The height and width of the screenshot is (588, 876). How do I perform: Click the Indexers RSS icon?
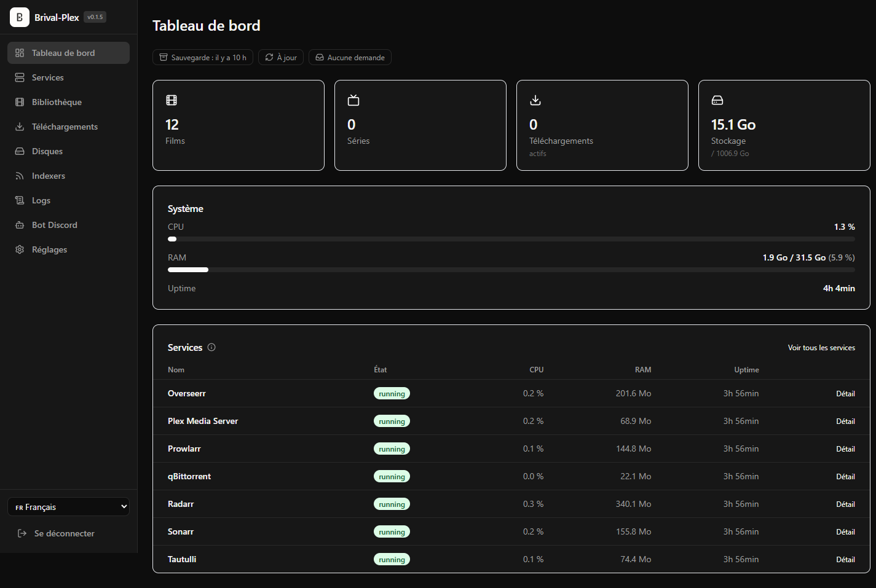click(x=20, y=176)
